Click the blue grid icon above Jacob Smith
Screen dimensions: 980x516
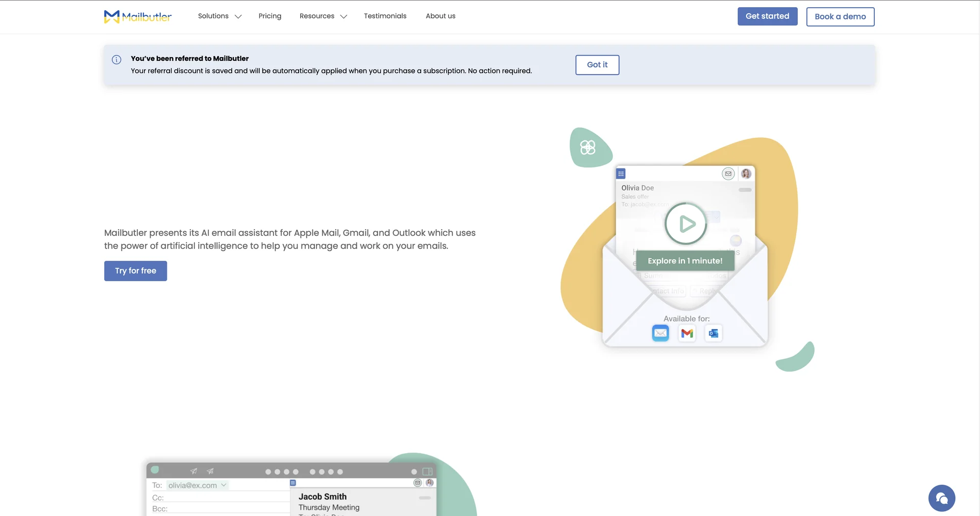(x=293, y=483)
